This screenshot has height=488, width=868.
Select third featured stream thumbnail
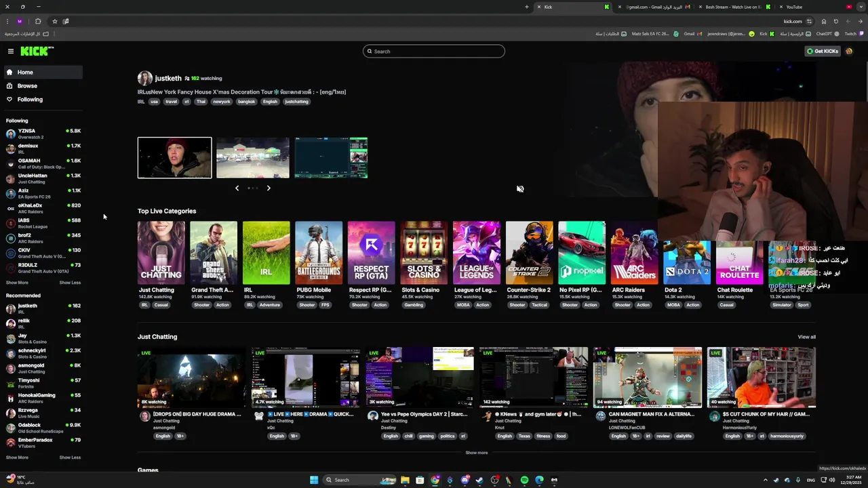coord(331,158)
